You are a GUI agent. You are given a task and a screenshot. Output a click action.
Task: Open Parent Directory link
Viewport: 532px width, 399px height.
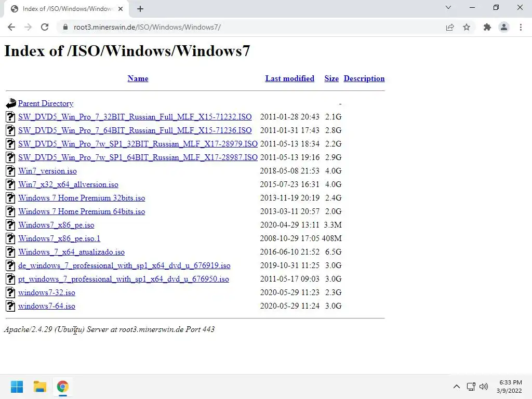click(46, 103)
